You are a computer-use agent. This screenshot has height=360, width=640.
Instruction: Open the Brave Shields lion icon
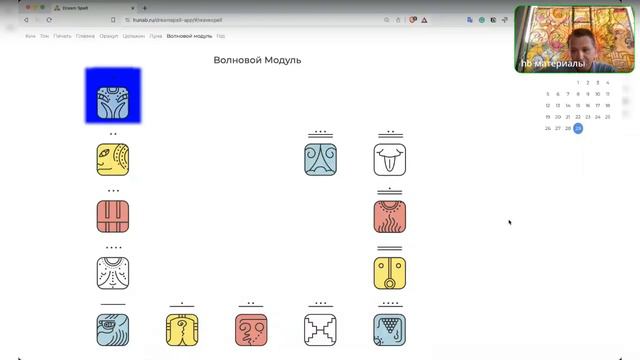[x=413, y=20]
